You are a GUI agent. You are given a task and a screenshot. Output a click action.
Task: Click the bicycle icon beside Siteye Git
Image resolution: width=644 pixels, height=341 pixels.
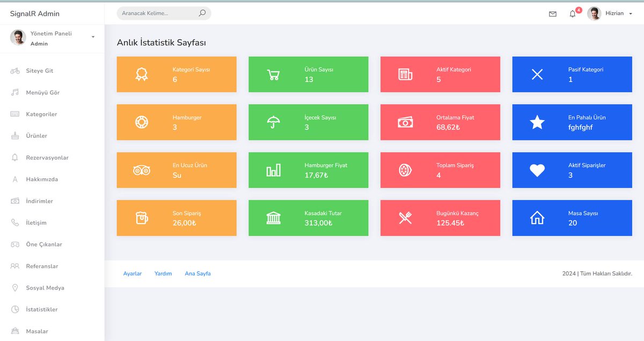tap(15, 71)
